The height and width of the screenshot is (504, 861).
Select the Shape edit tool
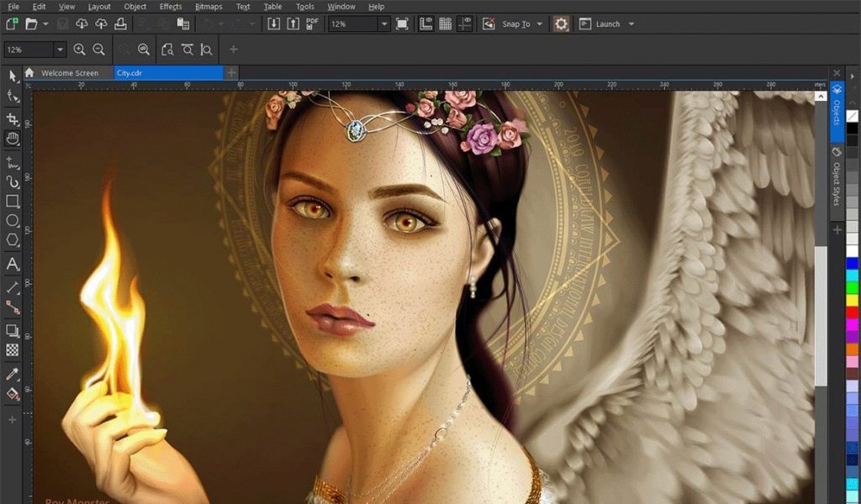[x=12, y=97]
